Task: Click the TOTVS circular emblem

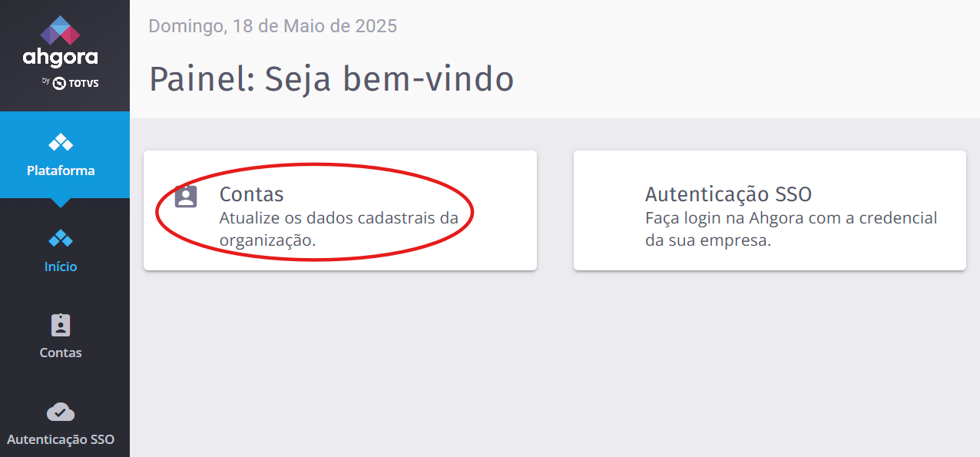Action: click(59, 83)
